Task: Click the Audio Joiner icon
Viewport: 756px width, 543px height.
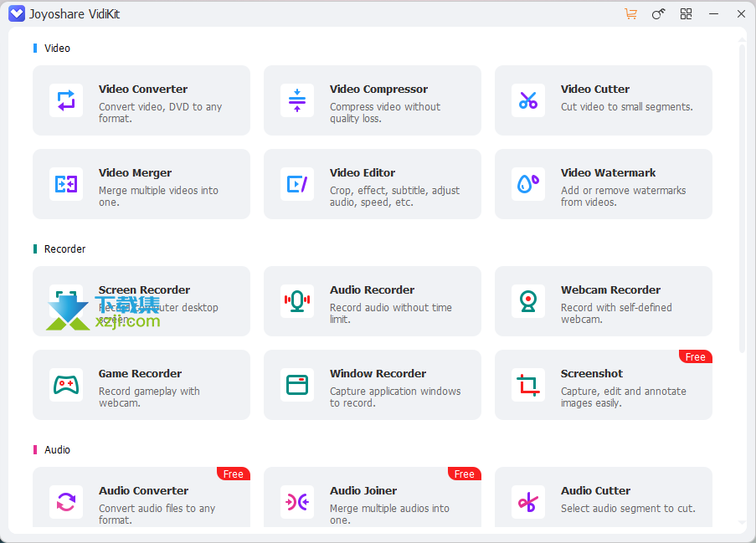Action: click(x=297, y=502)
